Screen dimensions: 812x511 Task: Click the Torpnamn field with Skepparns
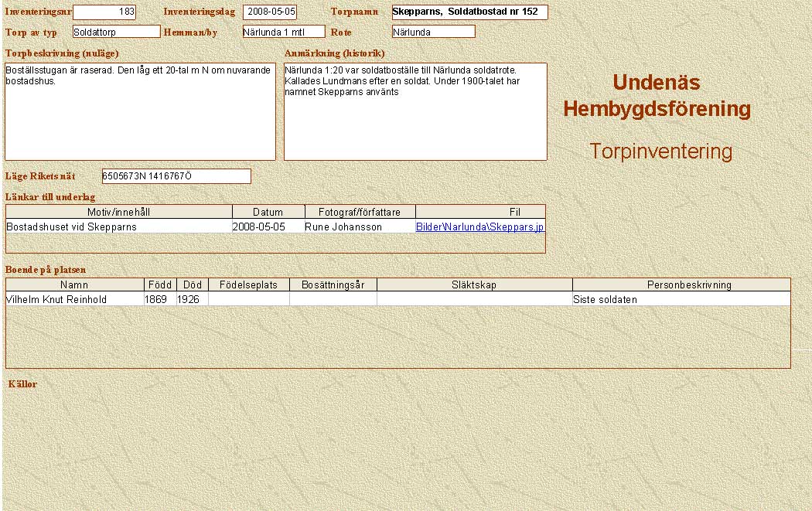[x=469, y=12]
